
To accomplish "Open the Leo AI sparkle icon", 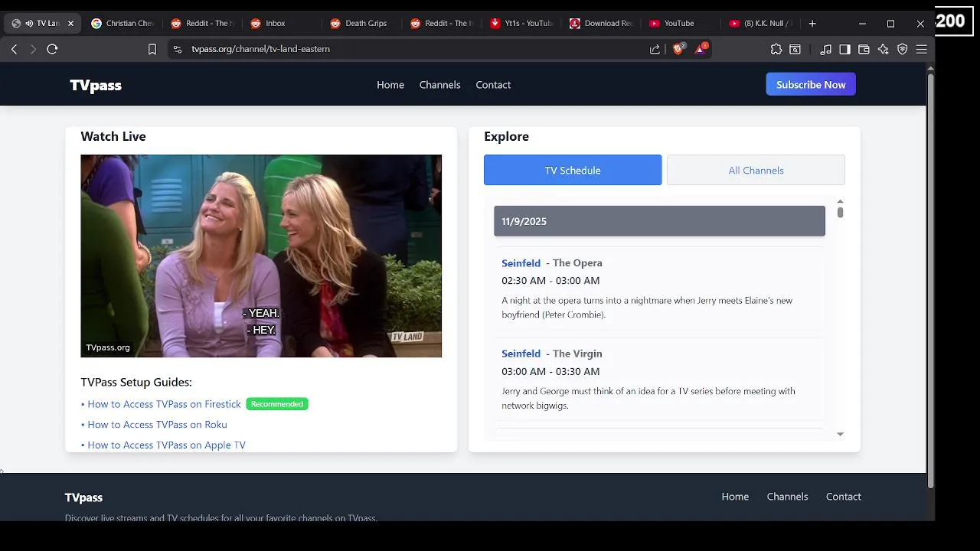I will pyautogui.click(x=883, y=49).
